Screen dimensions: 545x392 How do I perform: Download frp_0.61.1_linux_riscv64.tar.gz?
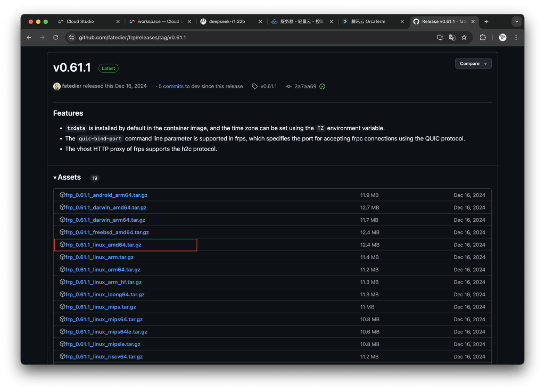[104, 356]
